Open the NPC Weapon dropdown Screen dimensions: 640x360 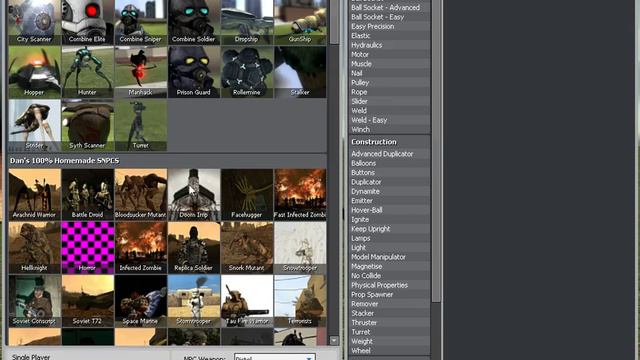coord(275,357)
